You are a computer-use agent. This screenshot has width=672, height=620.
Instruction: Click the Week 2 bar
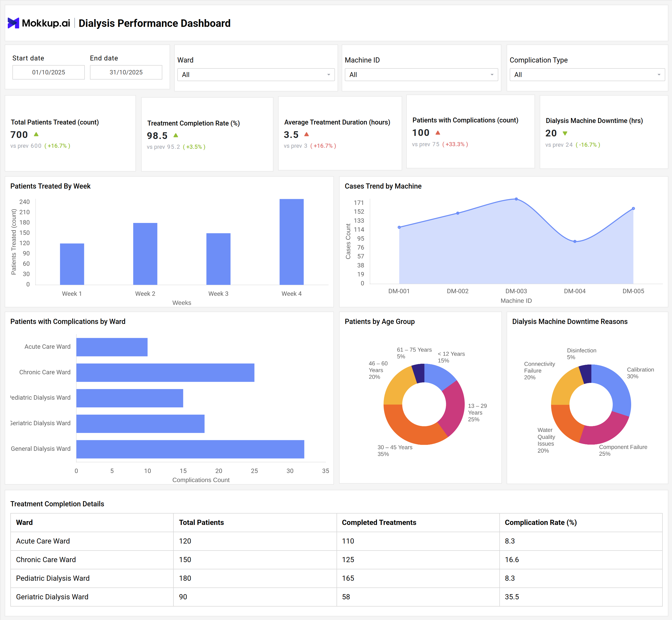[145, 254]
